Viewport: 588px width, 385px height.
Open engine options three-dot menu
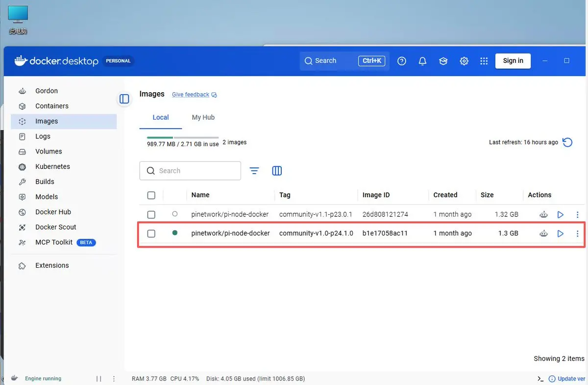114,379
